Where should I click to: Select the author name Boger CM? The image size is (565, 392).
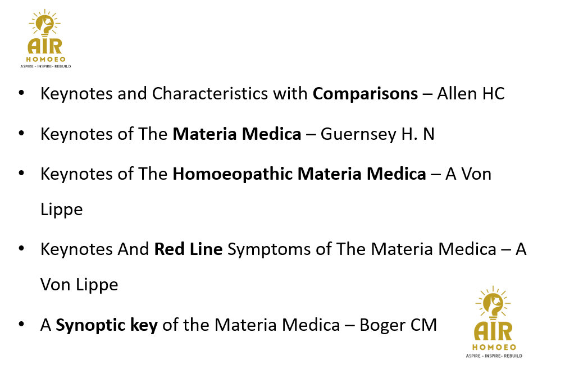click(x=398, y=325)
